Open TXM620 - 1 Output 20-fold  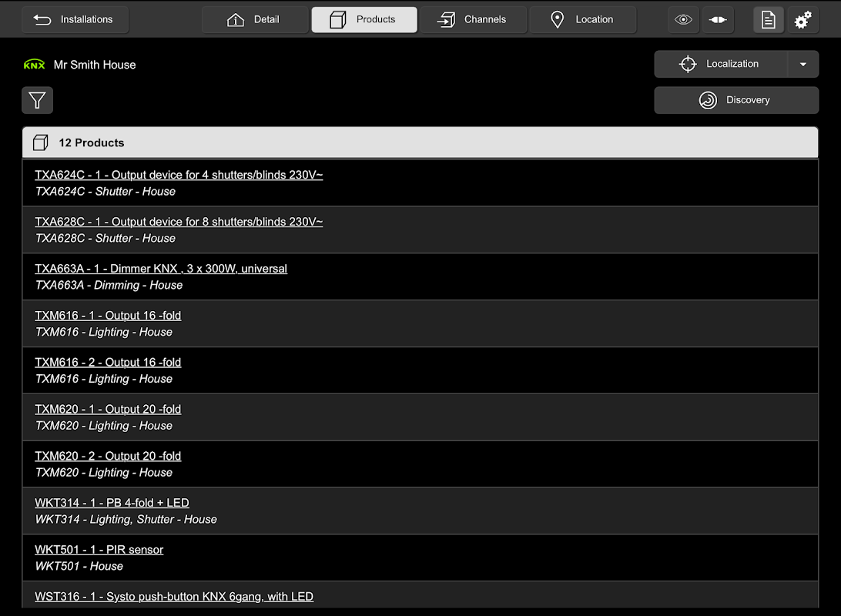(x=108, y=409)
